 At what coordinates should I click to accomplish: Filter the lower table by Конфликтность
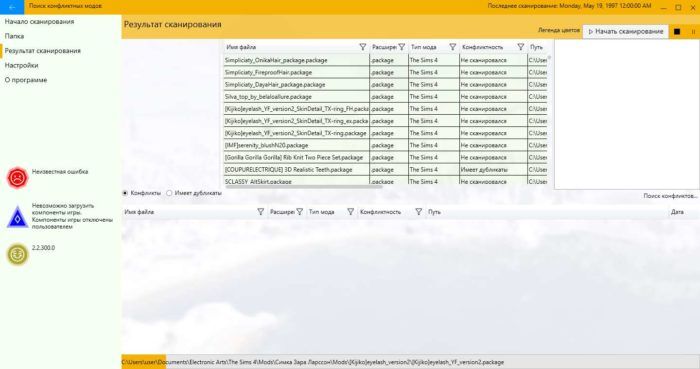[x=418, y=212]
